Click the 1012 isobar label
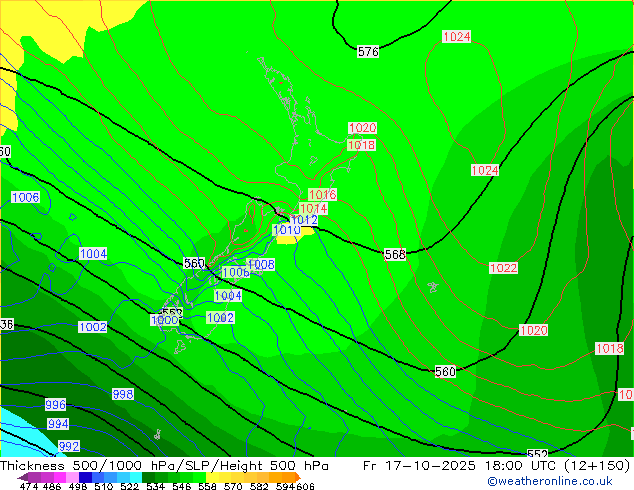 coord(304,220)
